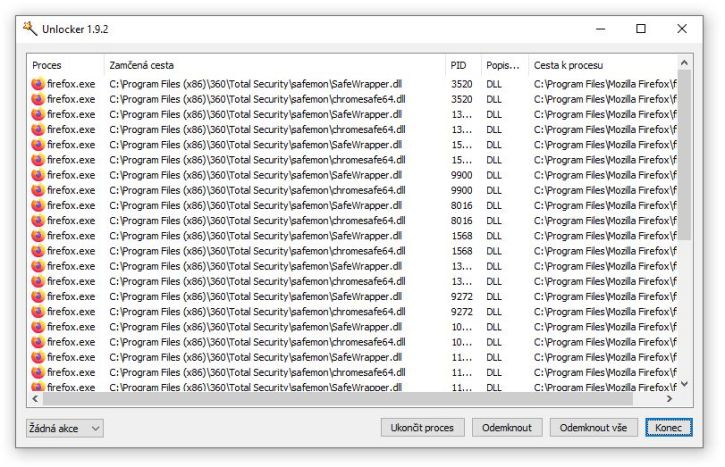Screen dimensions: 725x467
Task: Click the Unlocker wand icon in title bar
Action: (x=30, y=29)
